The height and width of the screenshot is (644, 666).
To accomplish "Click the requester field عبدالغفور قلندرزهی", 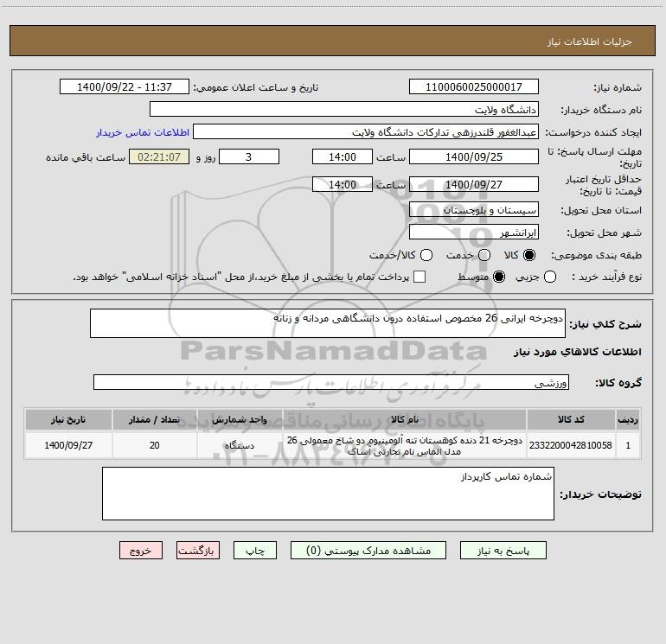I will tap(366, 131).
